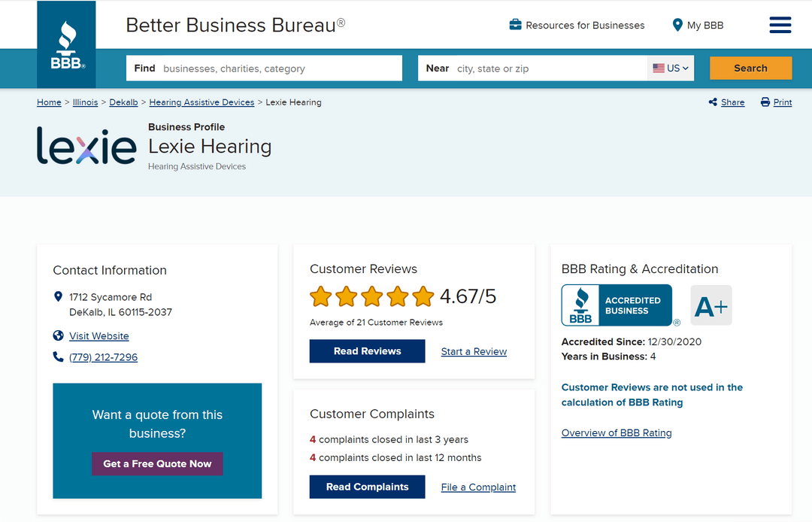Click the BBB Accredited Business seal

617,305
